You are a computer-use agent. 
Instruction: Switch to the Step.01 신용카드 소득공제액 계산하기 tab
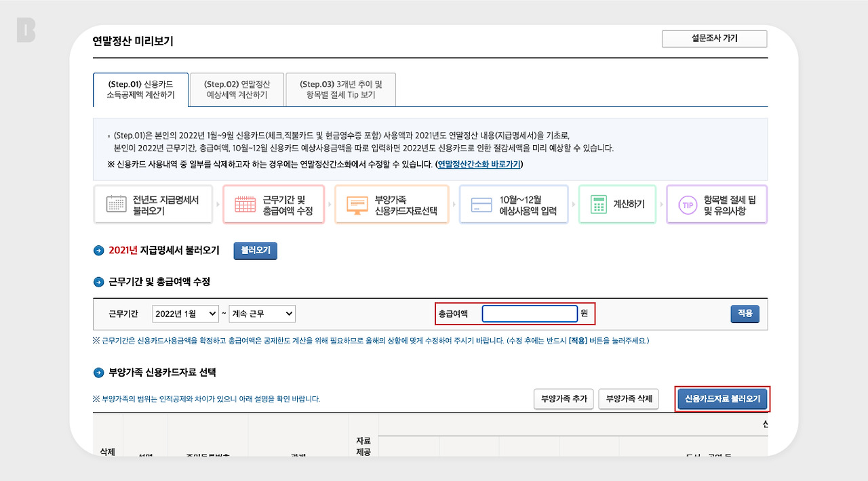click(140, 89)
